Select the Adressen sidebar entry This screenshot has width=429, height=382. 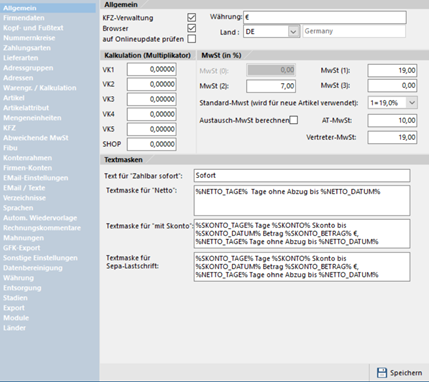[x=18, y=78]
